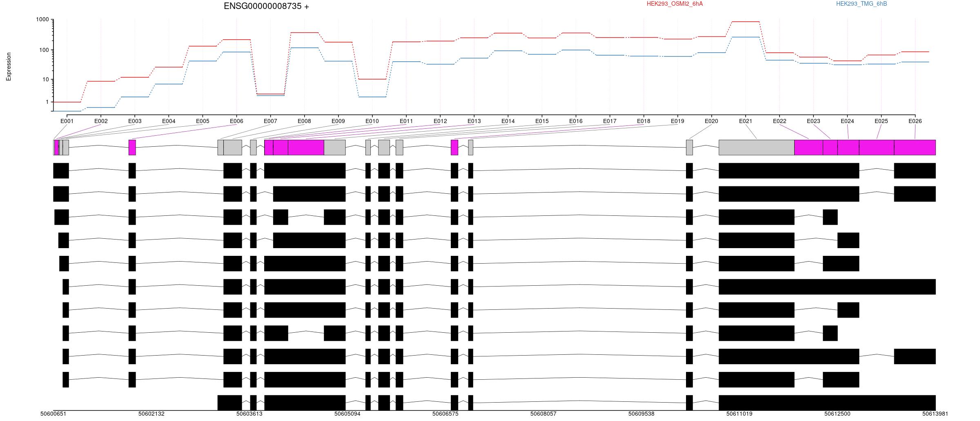The height and width of the screenshot is (421, 980).
Task: Click exon label E009
Action: tap(338, 121)
